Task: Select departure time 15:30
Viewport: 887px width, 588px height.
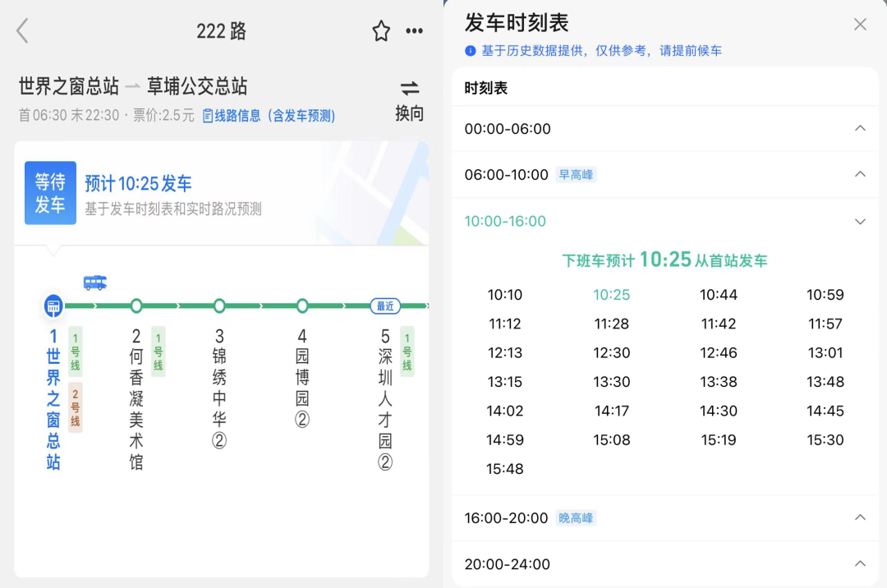Action: point(825,440)
